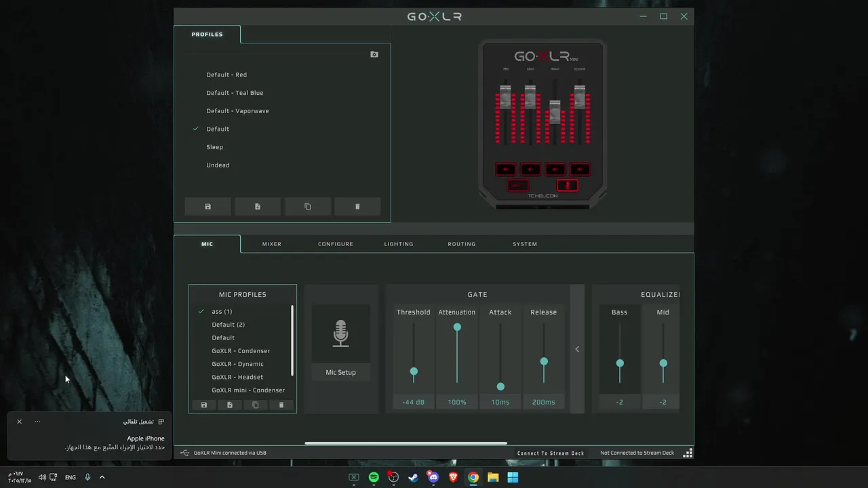Open the Mic Setup button
Screen dimensions: 868x488
pos(340,372)
